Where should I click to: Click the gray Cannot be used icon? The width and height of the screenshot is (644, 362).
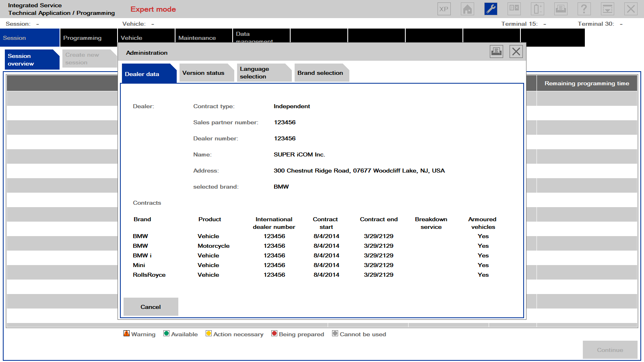point(335,333)
